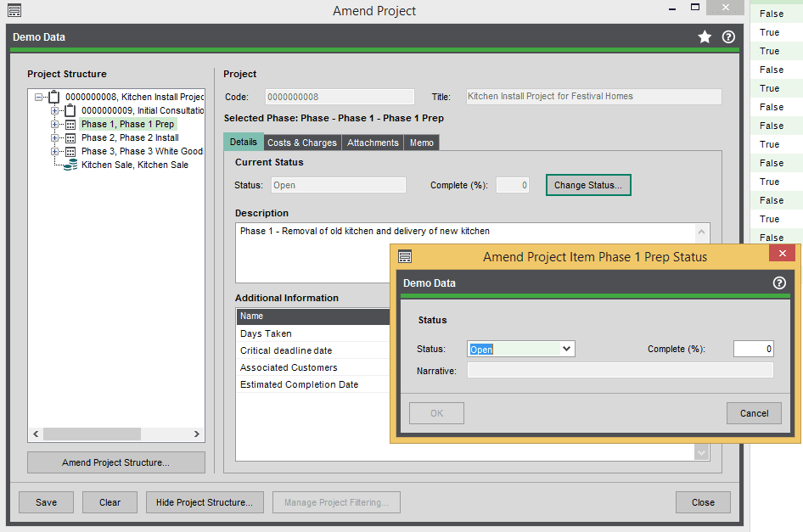
Task: Click the 'Critical deadline date' row
Action: click(313, 350)
